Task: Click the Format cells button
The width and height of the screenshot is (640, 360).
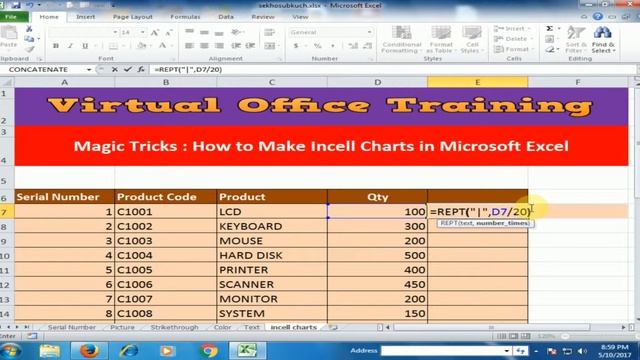Action: click(x=513, y=49)
